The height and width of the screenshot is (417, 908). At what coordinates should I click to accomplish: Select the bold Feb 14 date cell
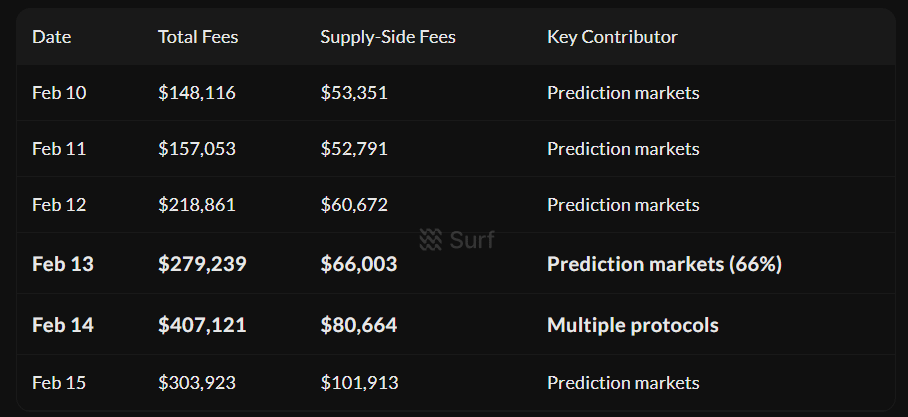coord(63,325)
